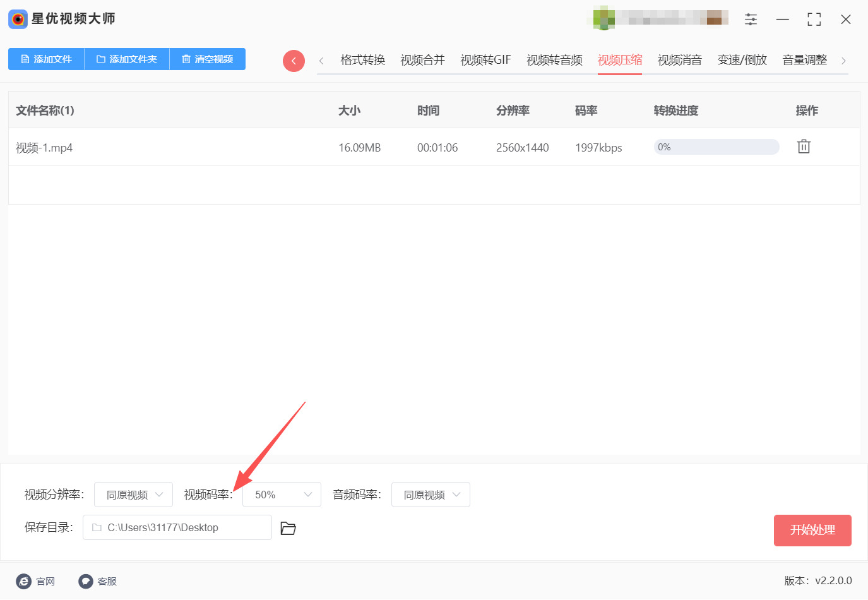Click the 1997kbps bitrate cell
This screenshot has height=600, width=868.
[x=598, y=148]
